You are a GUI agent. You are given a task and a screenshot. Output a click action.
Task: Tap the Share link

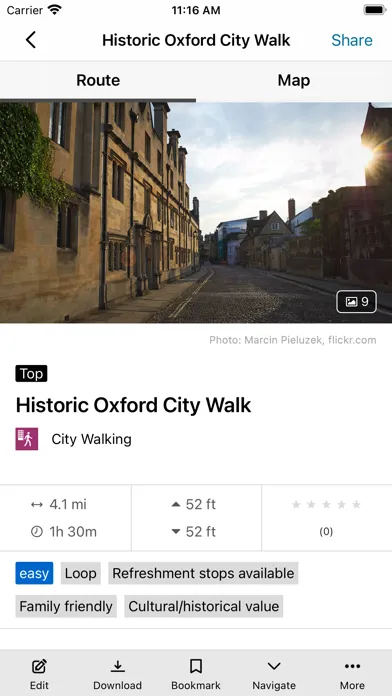[x=352, y=40]
